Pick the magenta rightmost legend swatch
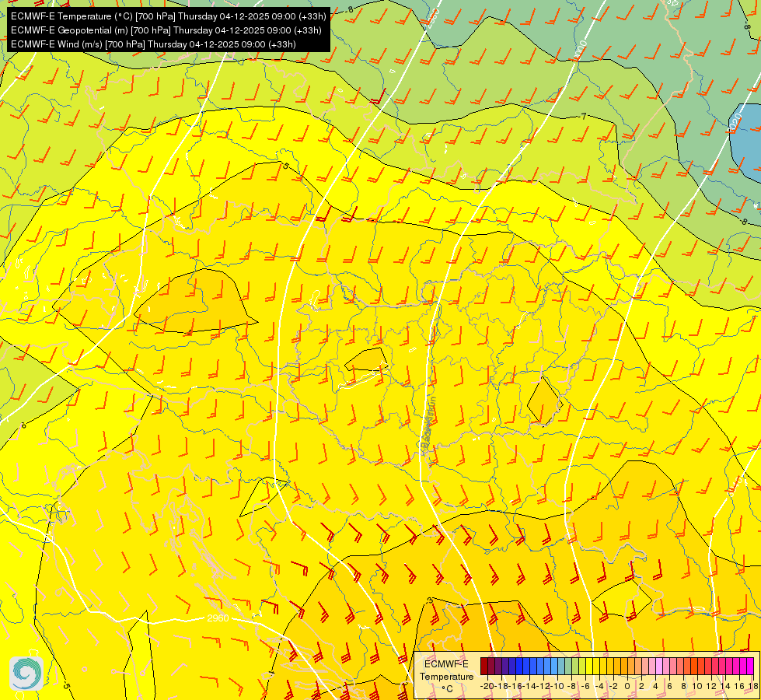The height and width of the screenshot is (700, 761). point(750,666)
